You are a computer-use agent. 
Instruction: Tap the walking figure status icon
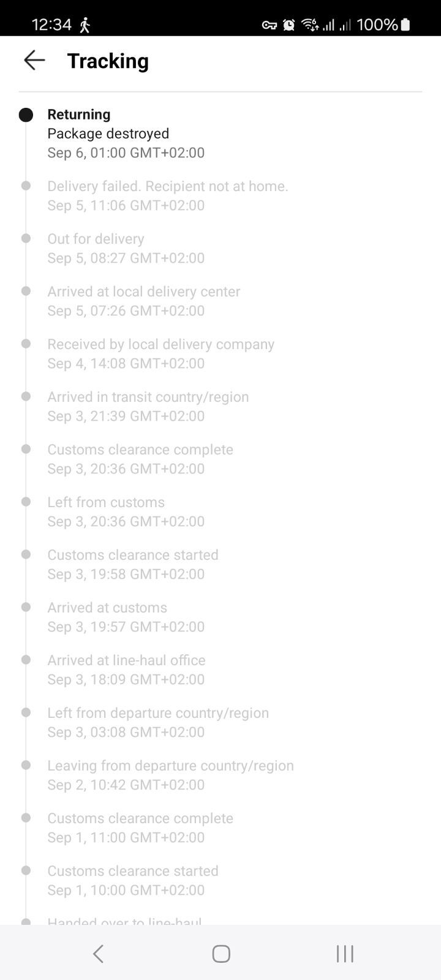pyautogui.click(x=85, y=25)
